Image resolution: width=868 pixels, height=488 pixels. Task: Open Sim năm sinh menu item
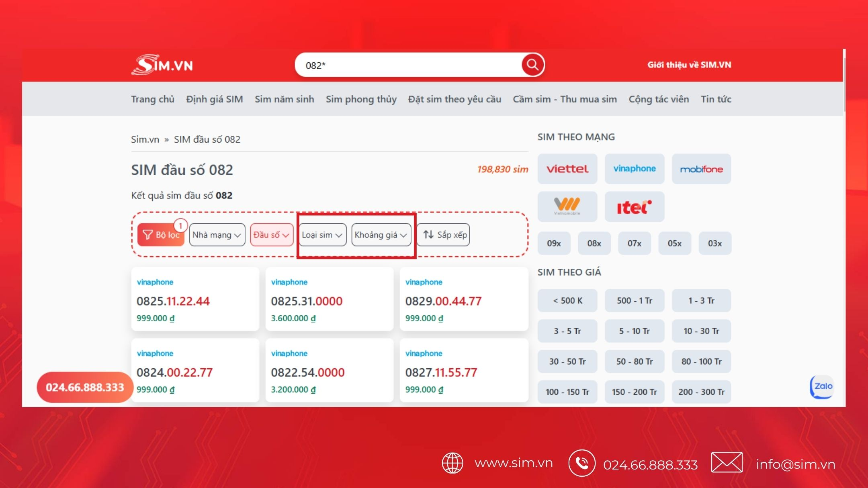(285, 99)
